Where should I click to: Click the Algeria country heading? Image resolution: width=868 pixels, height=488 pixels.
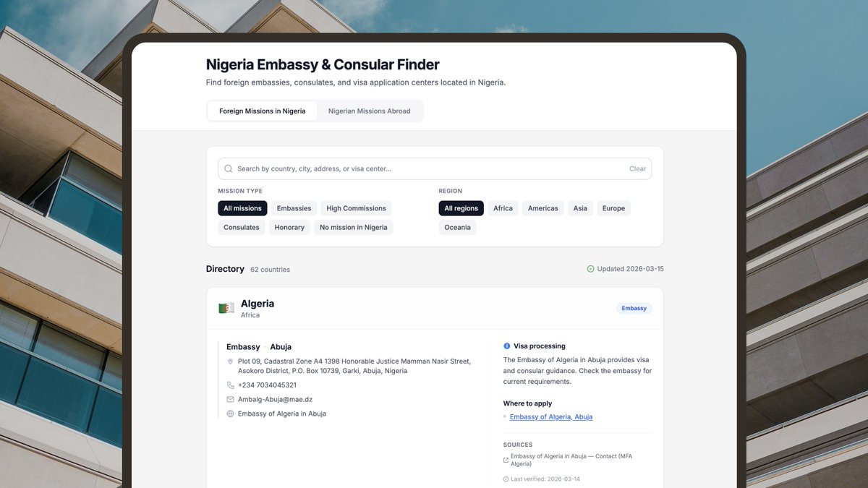click(x=258, y=304)
